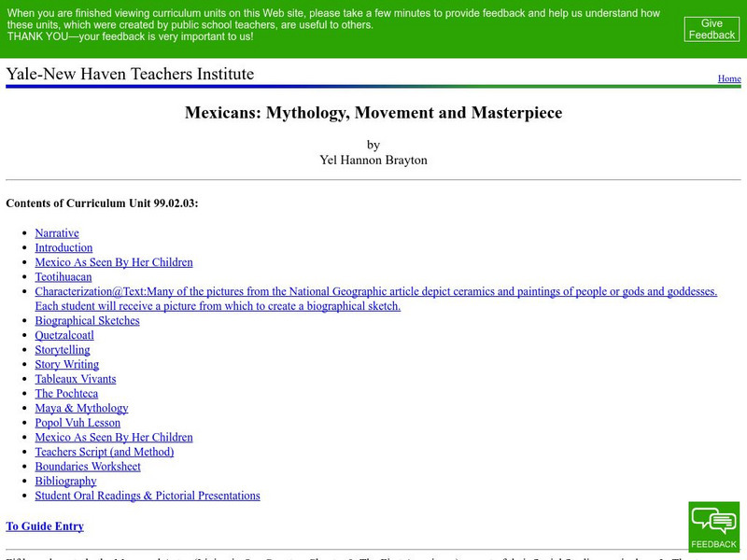
Task: Open the Maya & Mythology link
Action: 81,408
